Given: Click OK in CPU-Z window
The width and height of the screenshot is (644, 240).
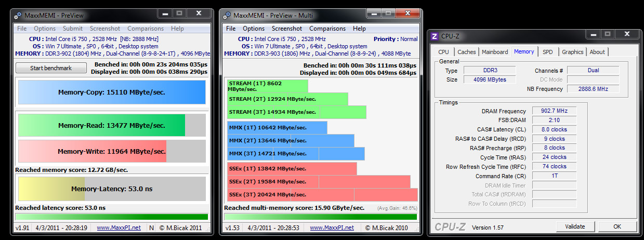Looking at the screenshot, I should coord(617,226).
